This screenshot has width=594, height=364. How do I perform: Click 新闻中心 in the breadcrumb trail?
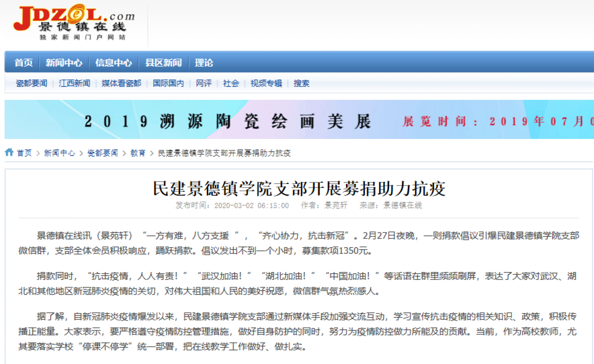click(x=59, y=153)
